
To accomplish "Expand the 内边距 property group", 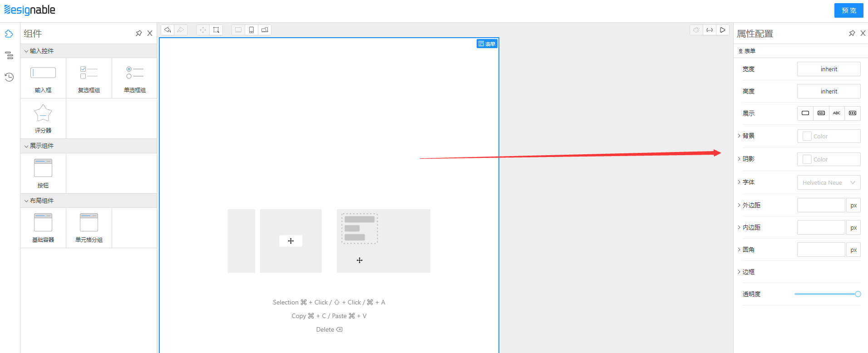I will click(739, 227).
